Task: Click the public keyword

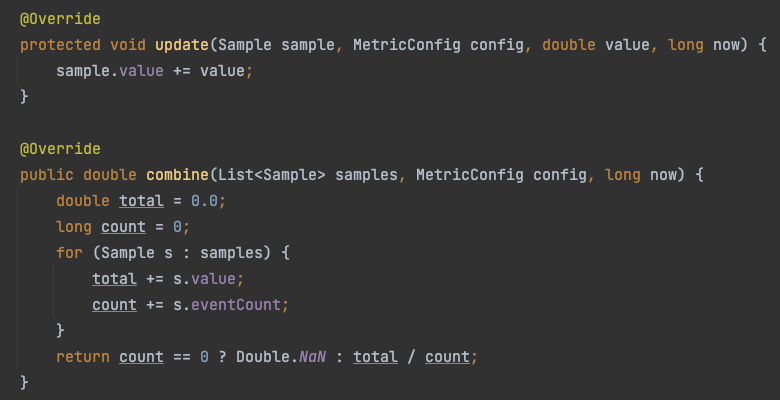Action: 47,175
